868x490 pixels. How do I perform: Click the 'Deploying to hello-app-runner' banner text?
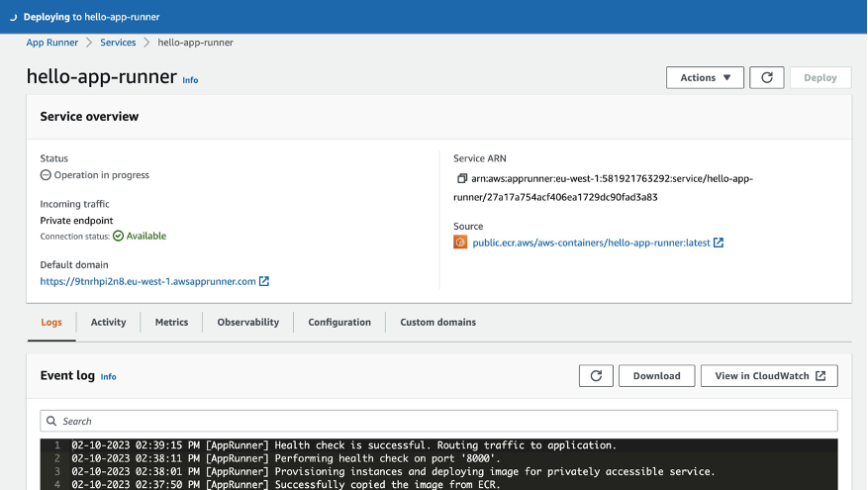[x=91, y=17]
